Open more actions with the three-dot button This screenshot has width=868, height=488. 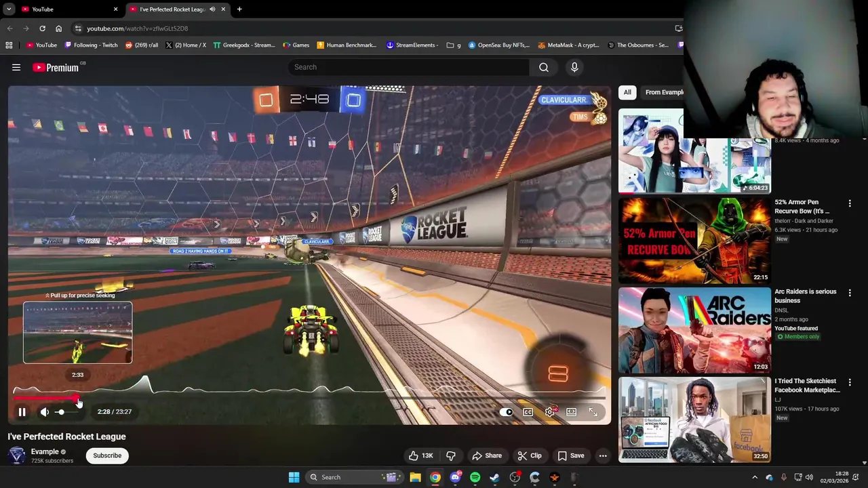[603, 455]
